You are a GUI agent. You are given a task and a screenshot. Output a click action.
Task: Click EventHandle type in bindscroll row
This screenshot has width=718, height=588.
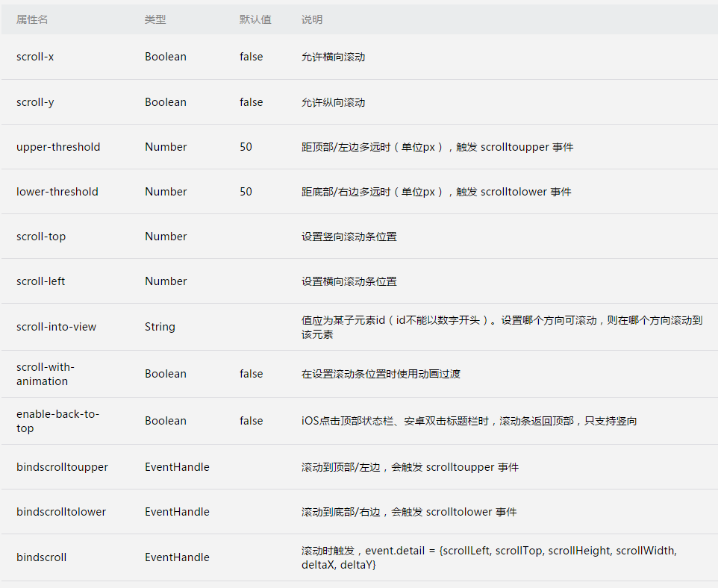177,557
